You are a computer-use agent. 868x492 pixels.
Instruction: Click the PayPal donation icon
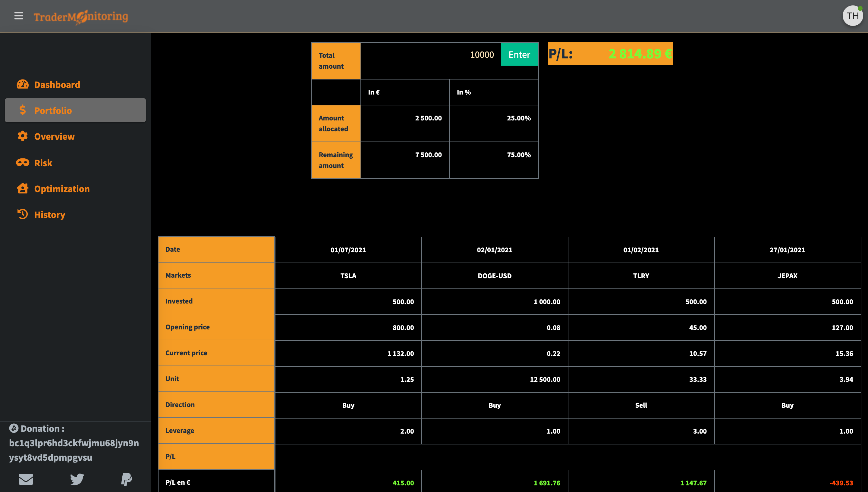(x=127, y=479)
